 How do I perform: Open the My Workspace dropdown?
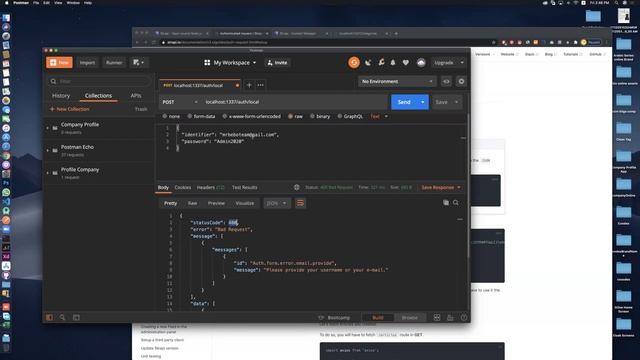coord(230,62)
